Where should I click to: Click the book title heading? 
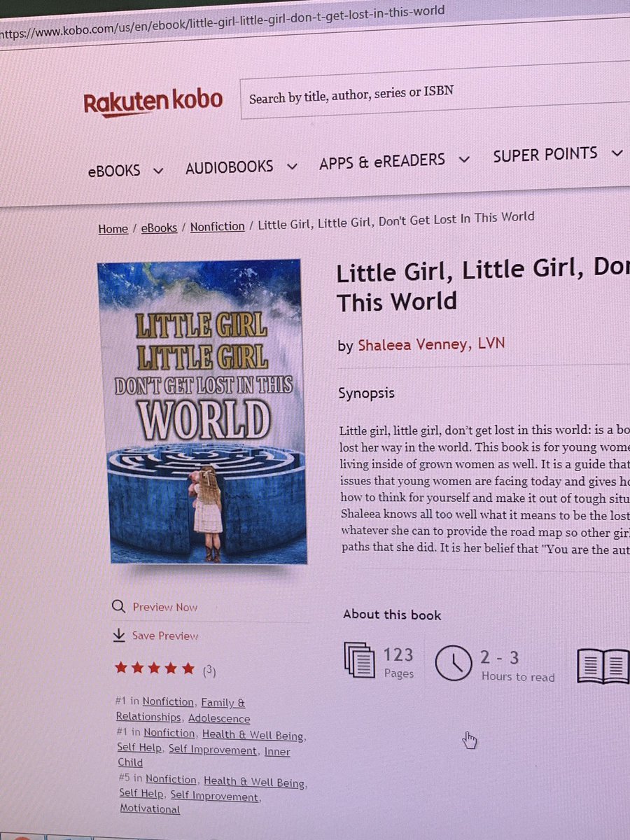pos(483,286)
